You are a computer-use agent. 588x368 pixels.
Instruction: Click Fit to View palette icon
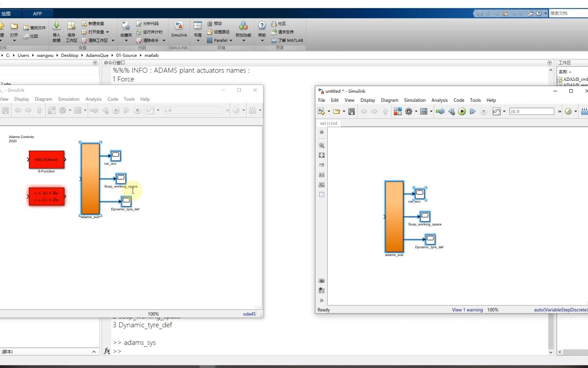[322, 155]
